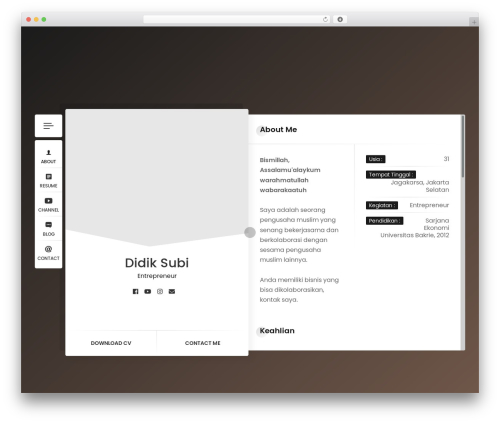Click the round handle on card edge
The width and height of the screenshot is (500, 423).
coord(250,232)
